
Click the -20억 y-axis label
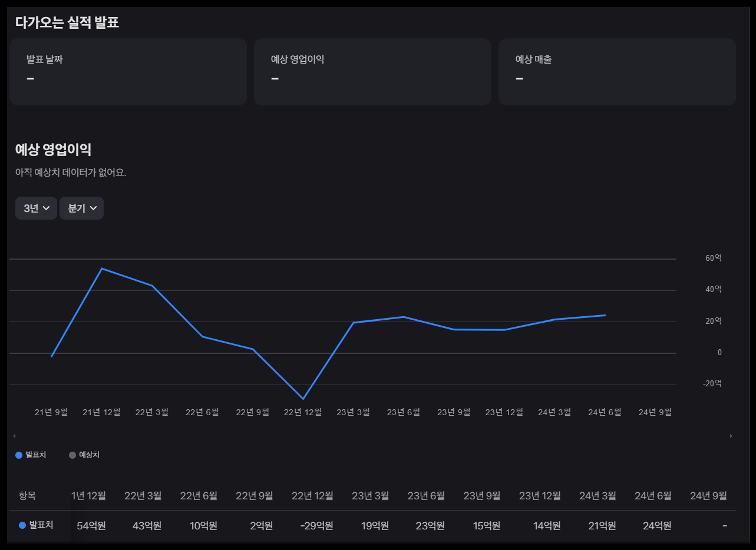pyautogui.click(x=712, y=383)
